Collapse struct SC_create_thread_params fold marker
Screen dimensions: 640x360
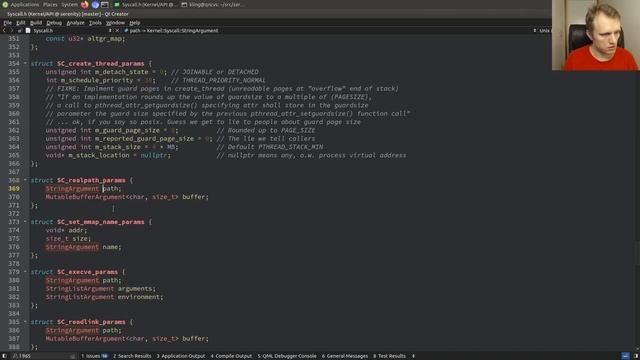tap(25, 63)
